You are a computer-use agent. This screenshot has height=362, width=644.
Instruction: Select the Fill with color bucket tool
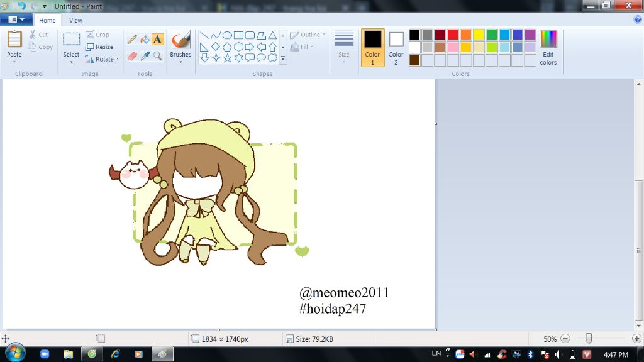145,39
